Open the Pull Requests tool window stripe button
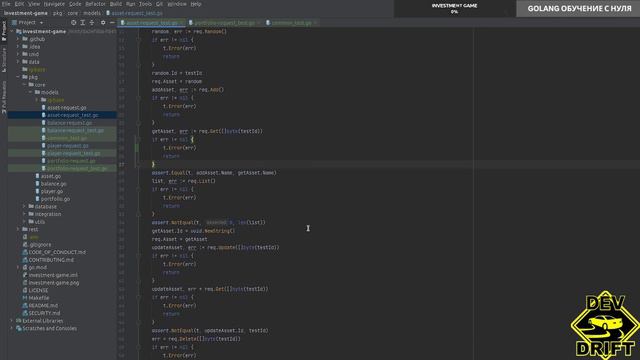This screenshot has width=640, height=360. pyautogui.click(x=4, y=97)
